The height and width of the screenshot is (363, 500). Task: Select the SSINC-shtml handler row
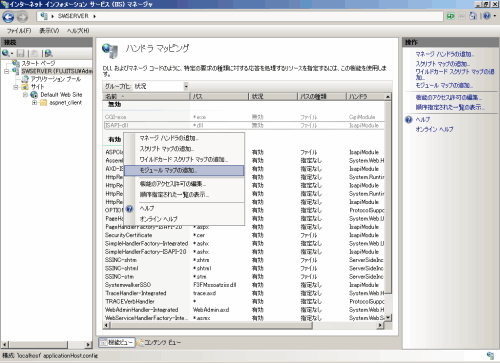coord(245,268)
